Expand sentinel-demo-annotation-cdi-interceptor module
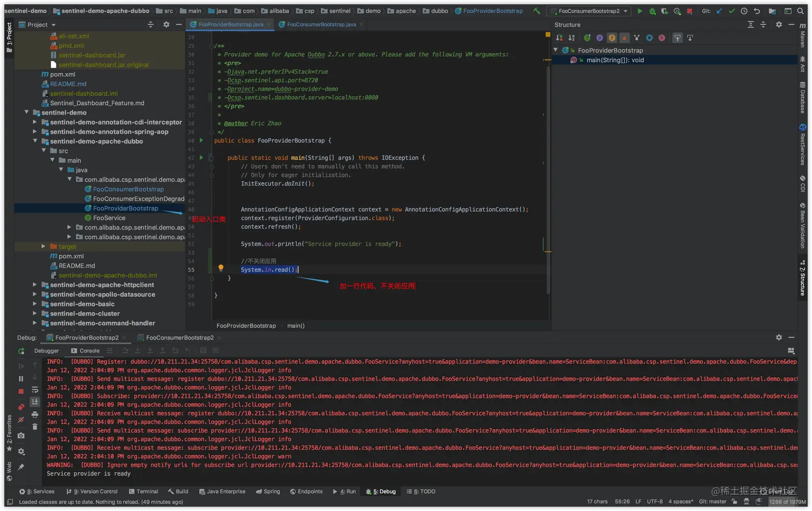812x511 pixels. [35, 122]
